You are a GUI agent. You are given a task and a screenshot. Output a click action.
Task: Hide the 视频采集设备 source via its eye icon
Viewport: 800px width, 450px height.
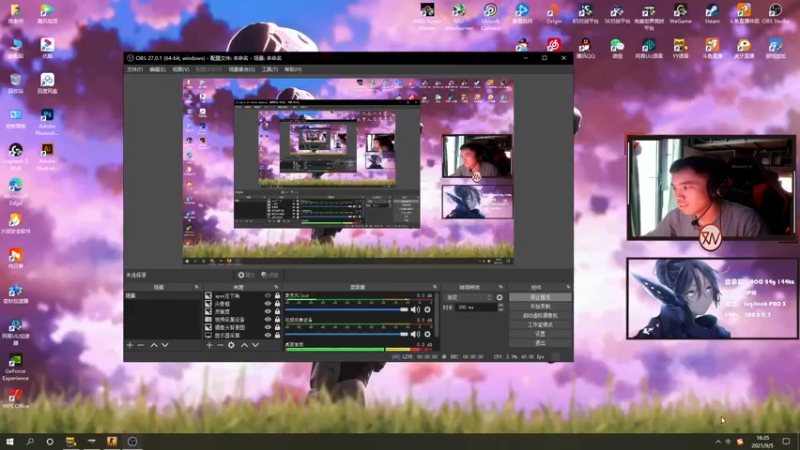[268, 319]
